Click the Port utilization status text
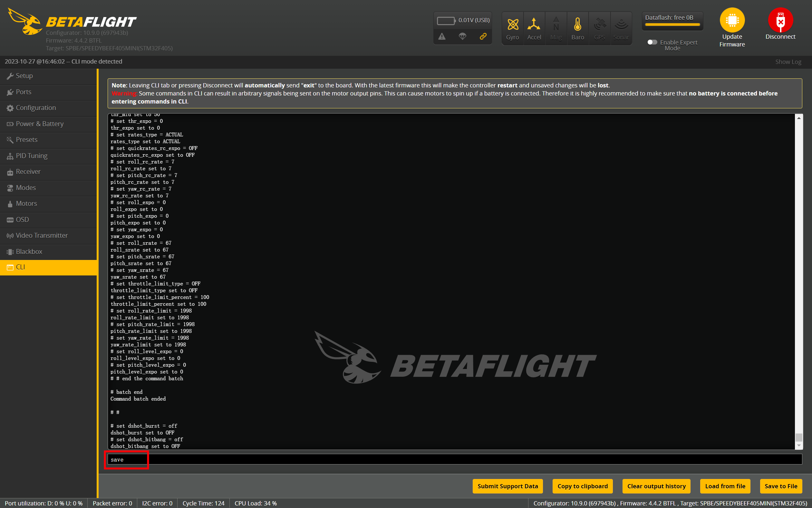 43,503
